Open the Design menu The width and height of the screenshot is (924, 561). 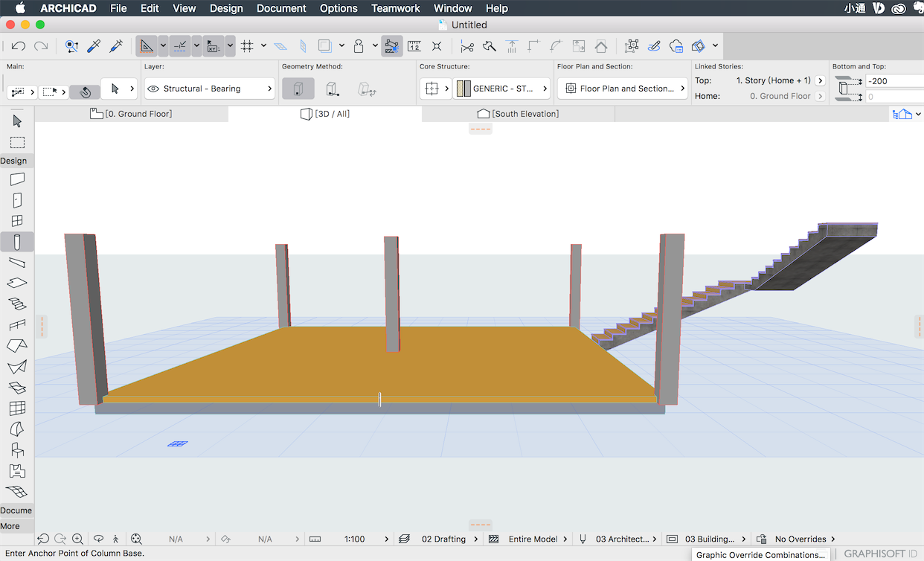click(x=226, y=8)
